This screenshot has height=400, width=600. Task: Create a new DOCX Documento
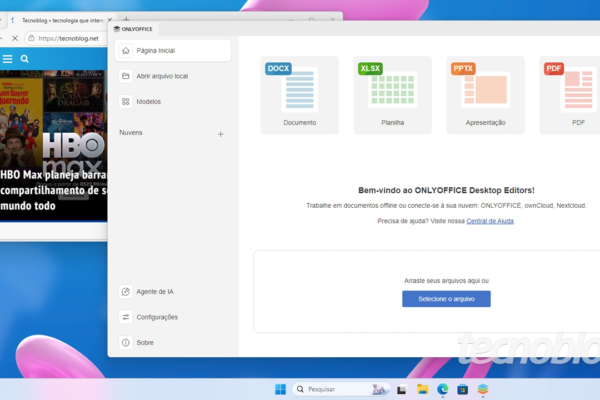coord(299,94)
